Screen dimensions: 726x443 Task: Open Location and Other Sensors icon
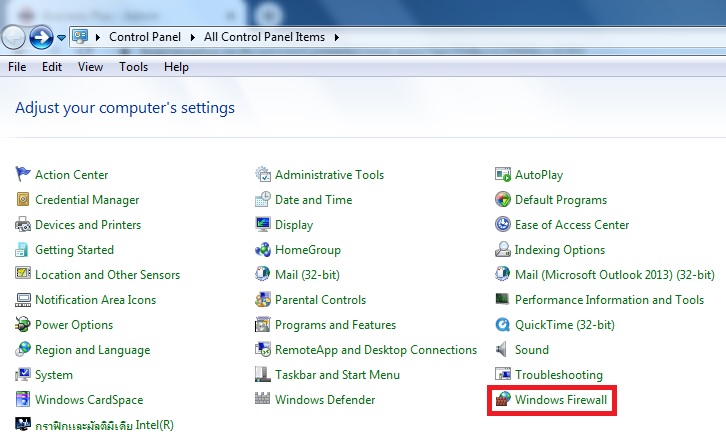(23, 273)
